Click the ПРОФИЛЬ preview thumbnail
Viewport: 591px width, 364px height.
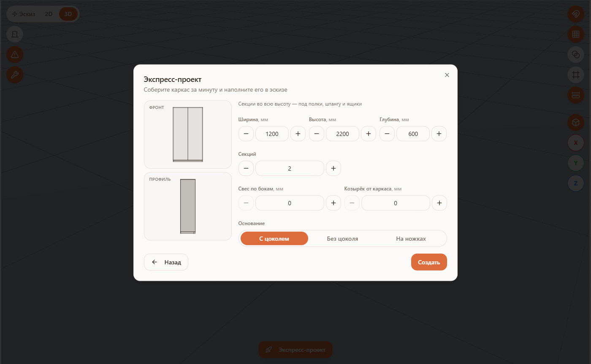(188, 206)
